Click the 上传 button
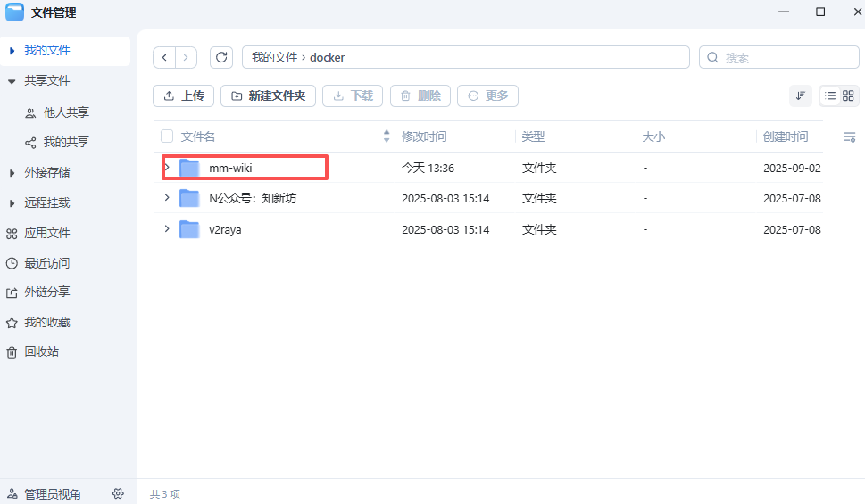 coord(183,96)
